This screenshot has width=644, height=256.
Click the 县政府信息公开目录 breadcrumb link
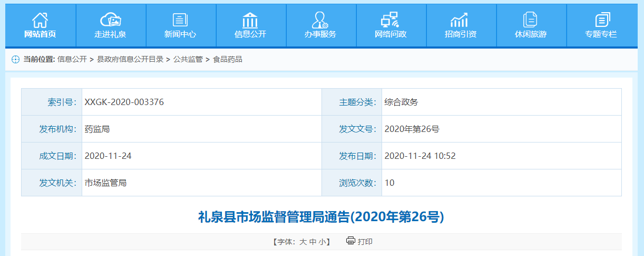tap(130, 60)
